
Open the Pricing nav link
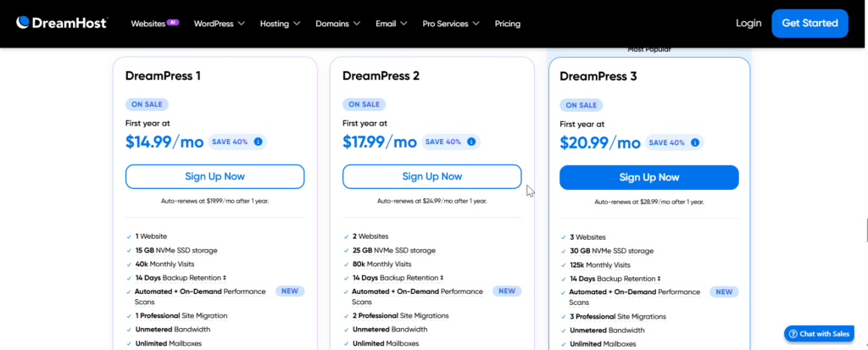click(x=508, y=24)
